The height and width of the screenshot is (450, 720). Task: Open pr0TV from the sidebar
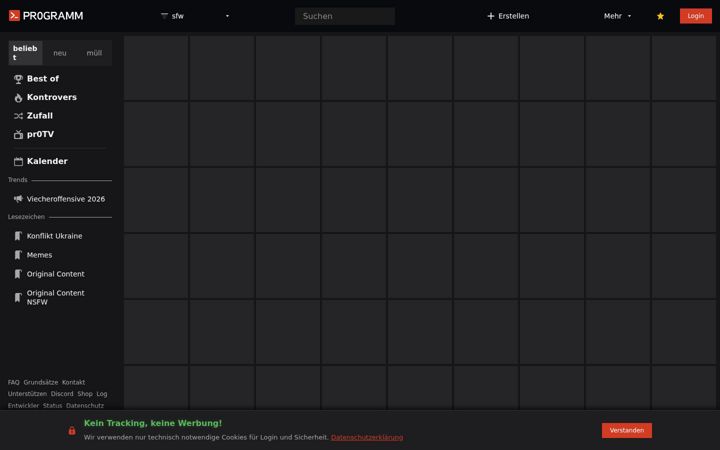tap(40, 135)
